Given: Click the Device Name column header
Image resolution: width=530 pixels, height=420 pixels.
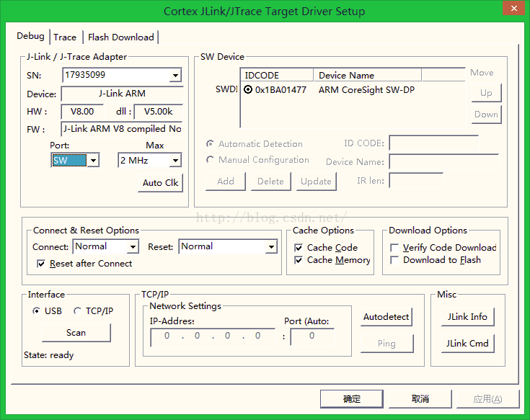Looking at the screenshot, I should click(x=368, y=75).
